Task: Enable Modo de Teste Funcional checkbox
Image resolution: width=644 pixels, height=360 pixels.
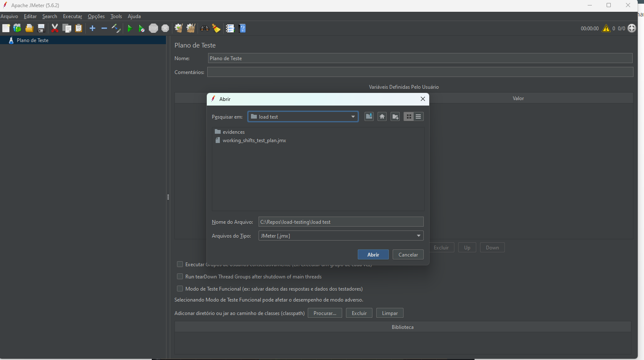Action: pos(180,289)
